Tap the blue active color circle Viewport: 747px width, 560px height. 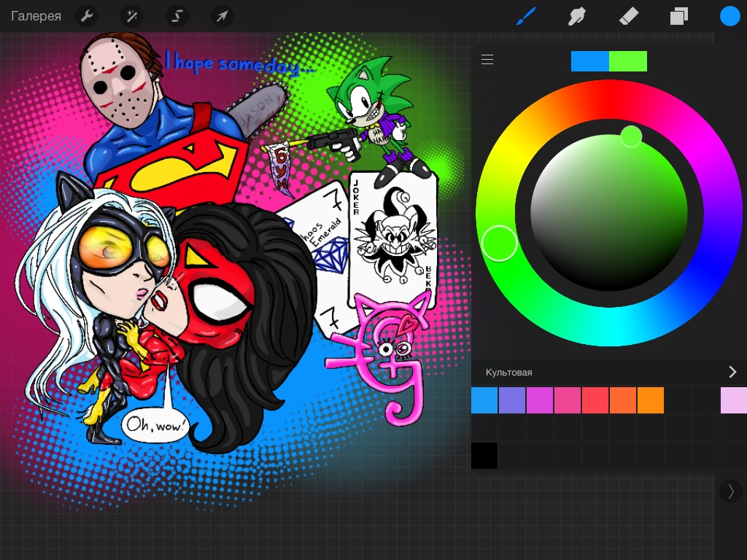(x=729, y=16)
